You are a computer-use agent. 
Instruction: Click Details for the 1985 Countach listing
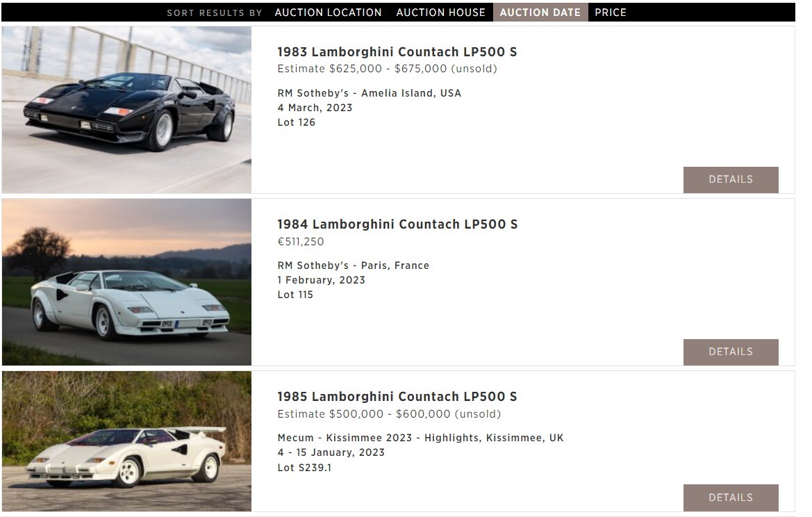coord(731,498)
